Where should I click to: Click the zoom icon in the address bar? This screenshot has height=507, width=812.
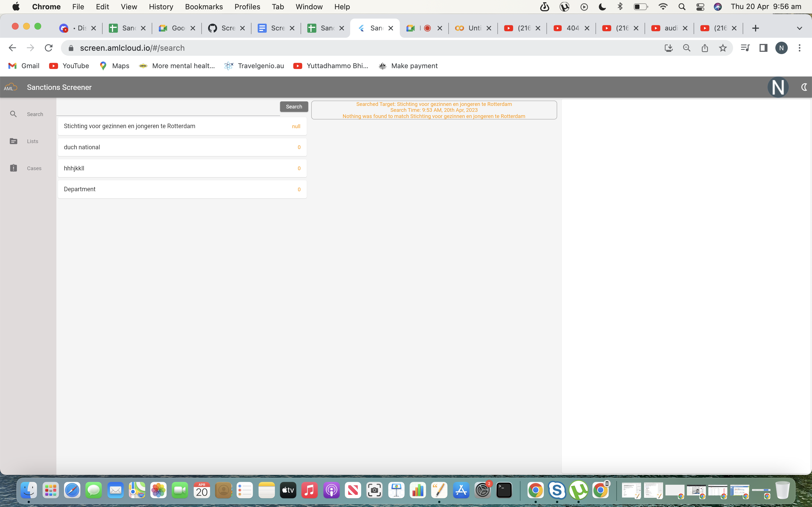click(x=687, y=48)
